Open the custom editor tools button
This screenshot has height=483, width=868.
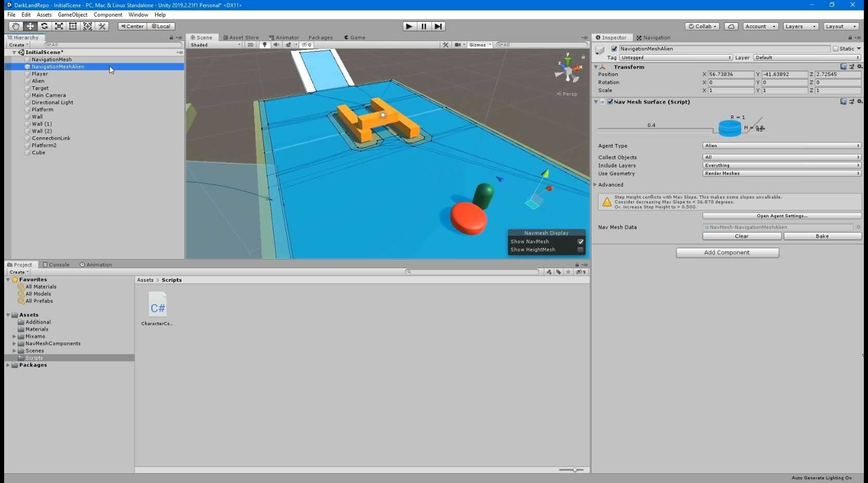[x=102, y=26]
